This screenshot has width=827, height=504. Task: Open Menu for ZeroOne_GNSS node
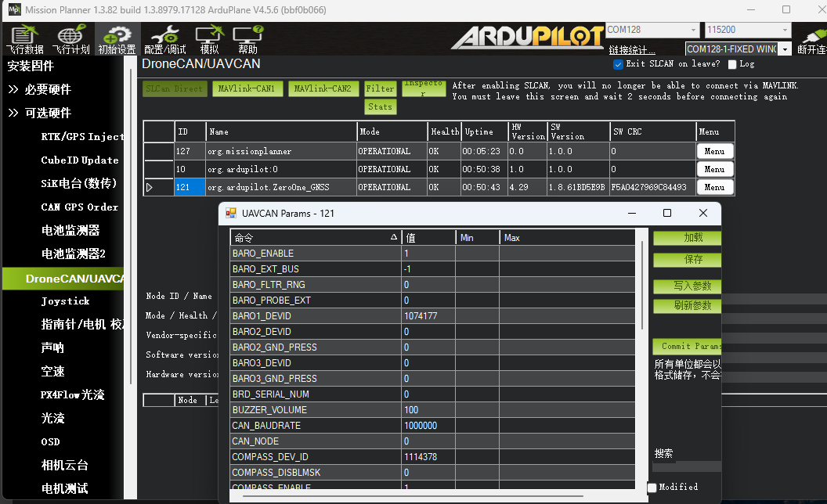pyautogui.click(x=715, y=187)
